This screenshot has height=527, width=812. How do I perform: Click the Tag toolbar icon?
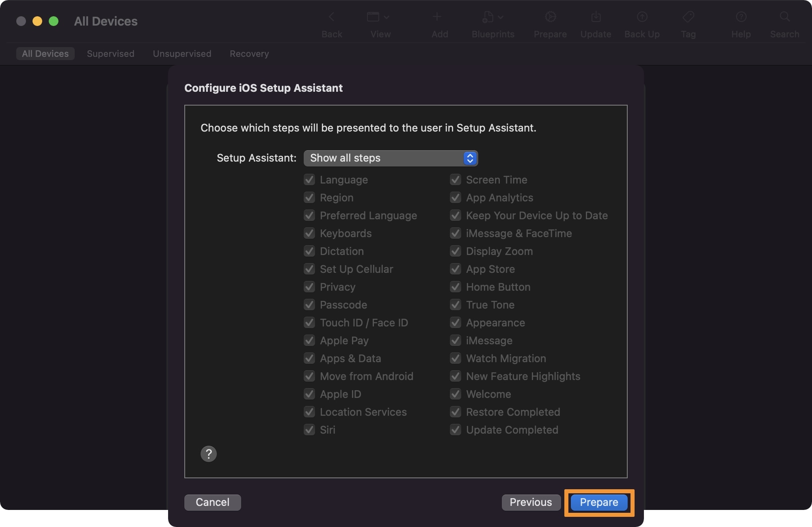point(688,17)
